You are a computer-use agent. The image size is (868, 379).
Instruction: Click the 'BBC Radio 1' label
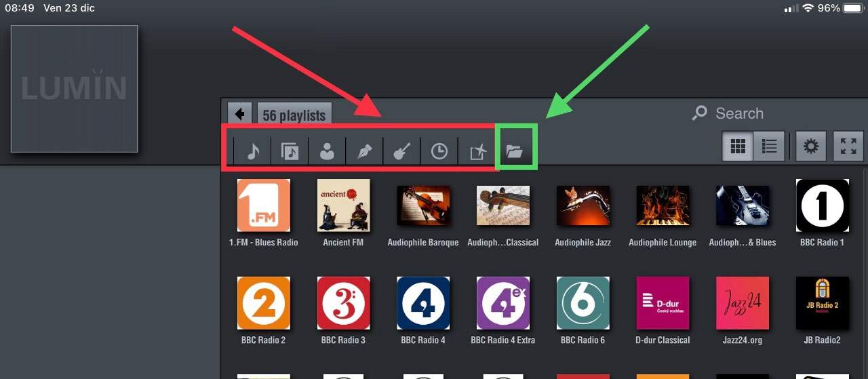pyautogui.click(x=823, y=242)
